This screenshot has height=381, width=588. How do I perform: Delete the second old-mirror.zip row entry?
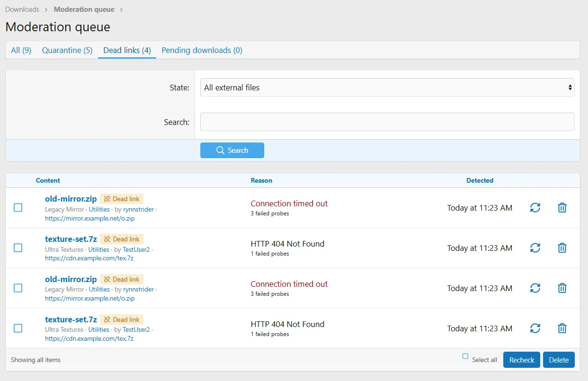tap(562, 288)
